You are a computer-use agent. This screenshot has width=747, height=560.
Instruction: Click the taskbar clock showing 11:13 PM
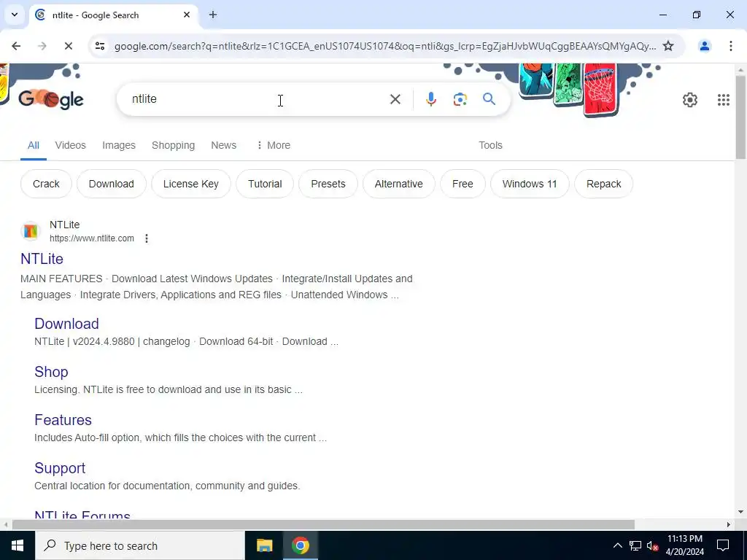684,545
